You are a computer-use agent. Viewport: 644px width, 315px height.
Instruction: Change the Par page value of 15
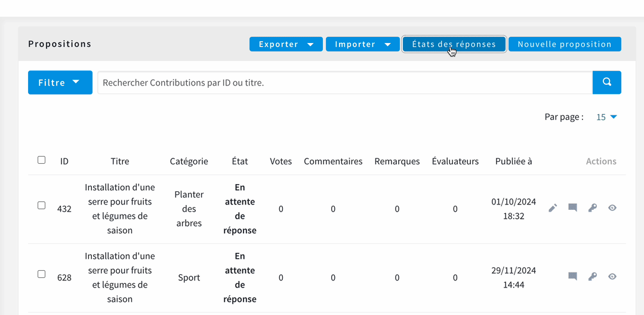pyautogui.click(x=606, y=117)
